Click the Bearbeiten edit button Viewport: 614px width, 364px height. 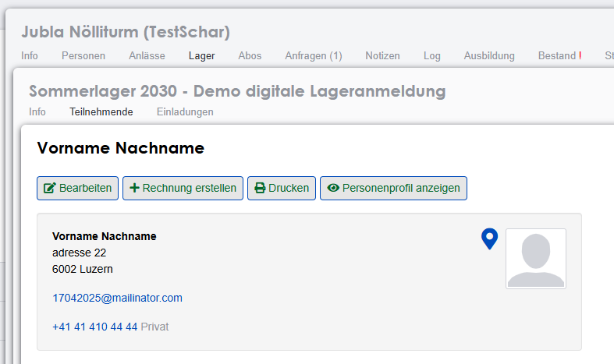(77, 189)
